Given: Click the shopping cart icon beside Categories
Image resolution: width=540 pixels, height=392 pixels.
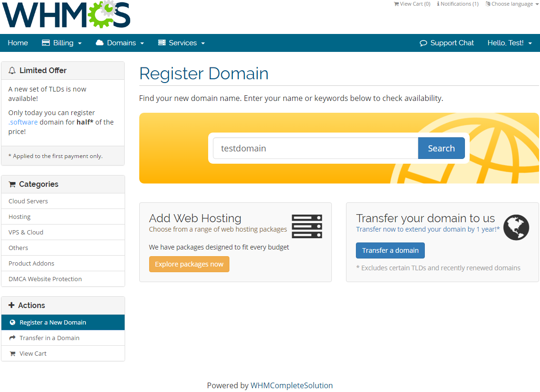Looking at the screenshot, I should tap(12, 184).
